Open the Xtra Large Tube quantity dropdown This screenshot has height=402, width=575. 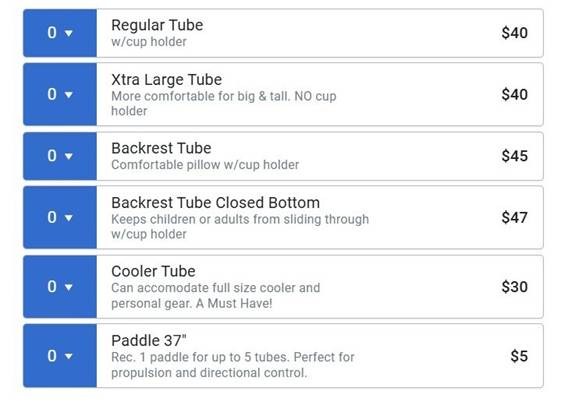point(60,95)
